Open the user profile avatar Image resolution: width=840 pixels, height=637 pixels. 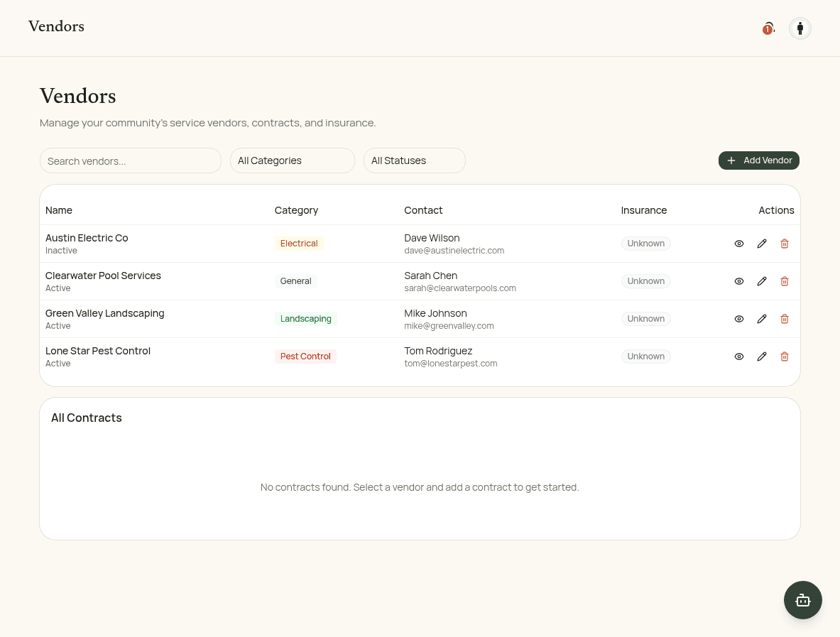pos(800,28)
